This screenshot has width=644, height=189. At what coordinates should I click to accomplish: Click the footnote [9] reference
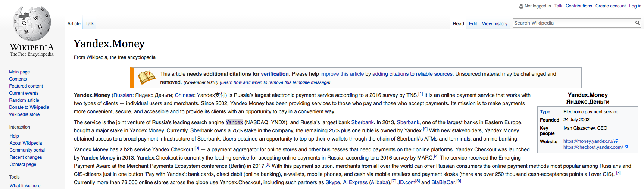459,181
